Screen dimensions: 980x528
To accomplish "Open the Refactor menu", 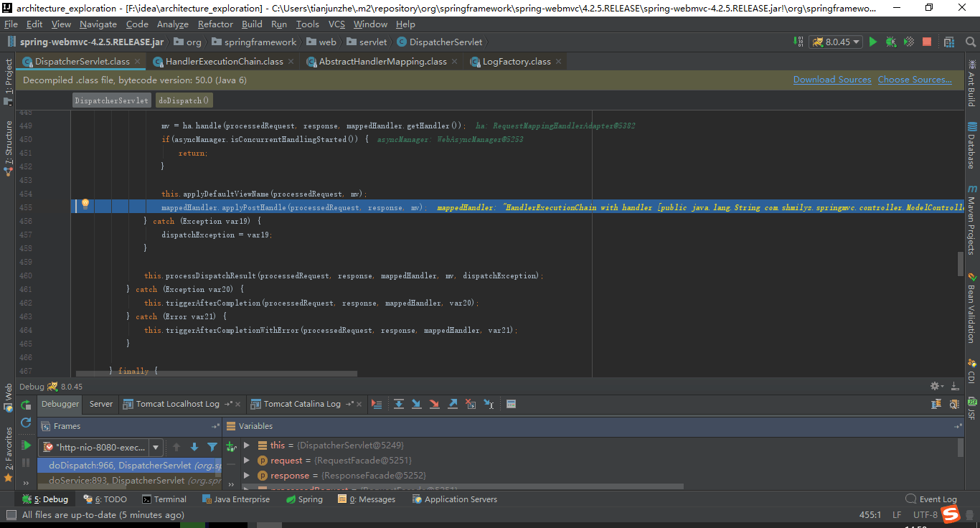I will 215,24.
